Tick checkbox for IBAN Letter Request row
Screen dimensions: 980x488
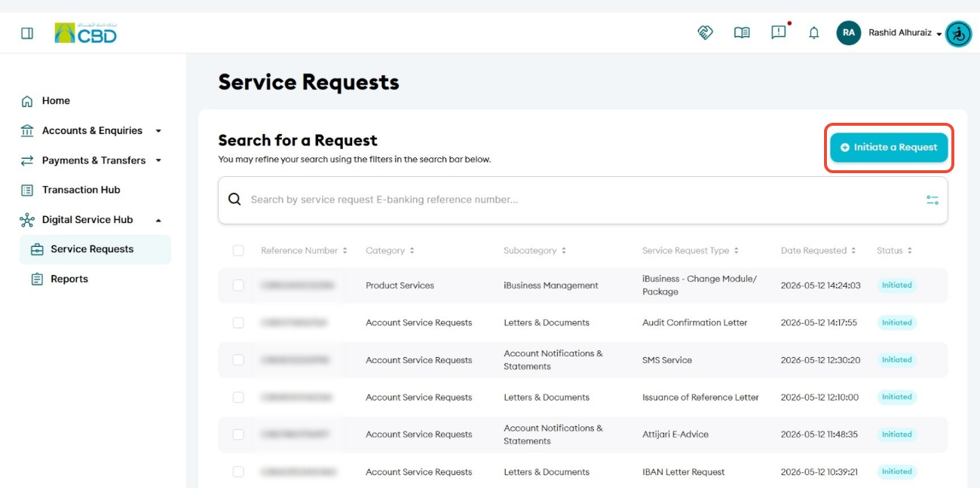click(238, 472)
